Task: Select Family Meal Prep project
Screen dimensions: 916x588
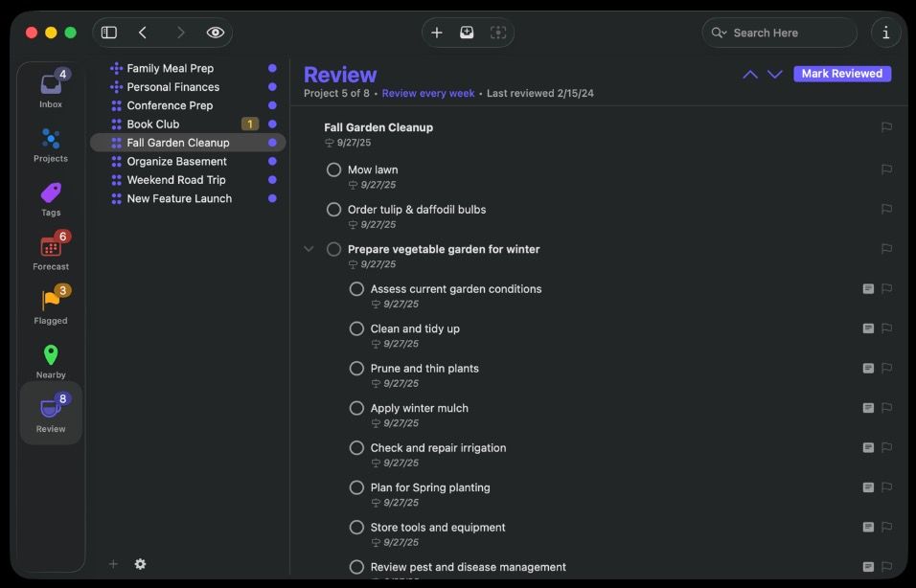Action: point(188,68)
